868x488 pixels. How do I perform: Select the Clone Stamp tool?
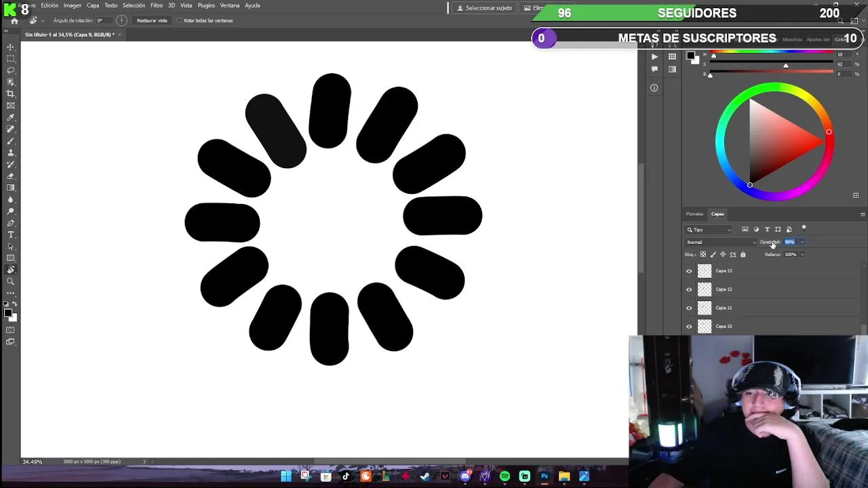tap(11, 152)
